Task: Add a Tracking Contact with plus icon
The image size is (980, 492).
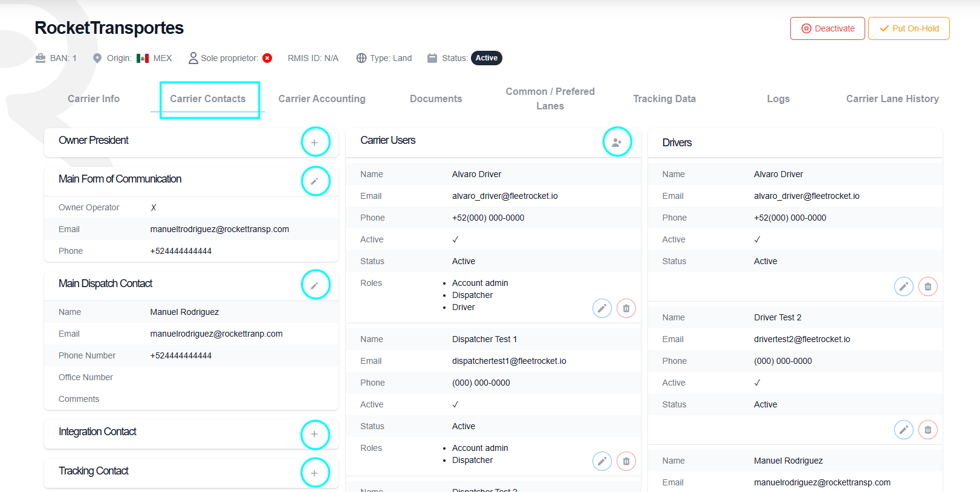Action: [315, 473]
